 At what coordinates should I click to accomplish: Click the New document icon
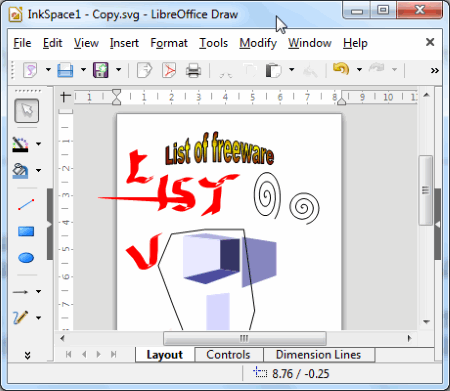30,70
